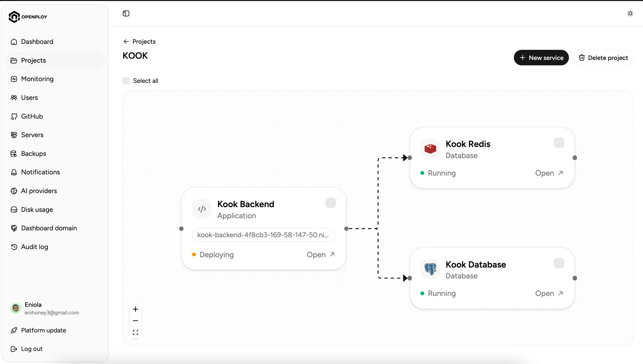
Task: Open the Kook Database service link
Action: (x=549, y=293)
